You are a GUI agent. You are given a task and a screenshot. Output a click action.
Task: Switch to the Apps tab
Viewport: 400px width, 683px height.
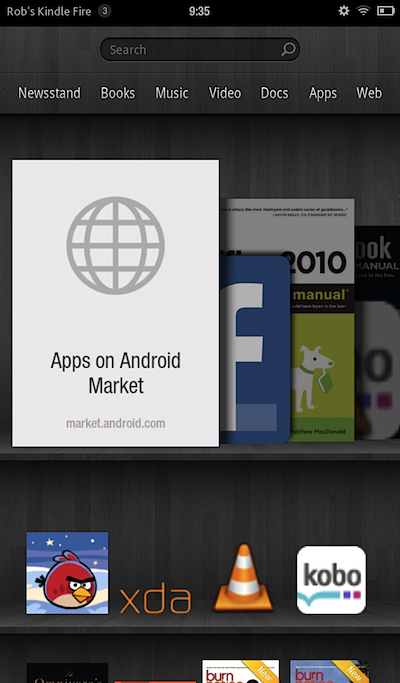[323, 94]
